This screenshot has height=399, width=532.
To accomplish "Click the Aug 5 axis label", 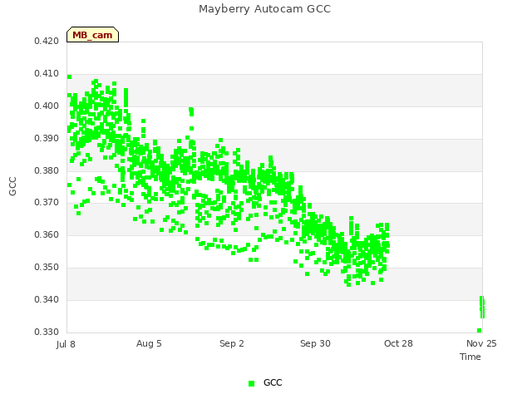I will click(149, 343).
